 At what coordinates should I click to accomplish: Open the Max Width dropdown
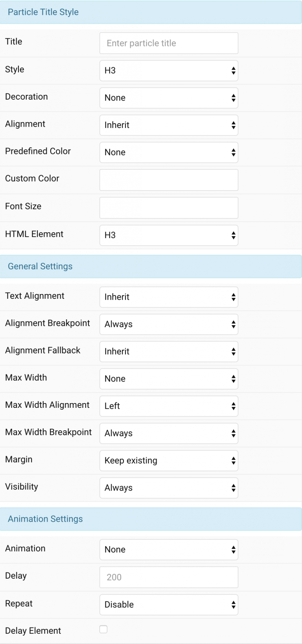(169, 379)
